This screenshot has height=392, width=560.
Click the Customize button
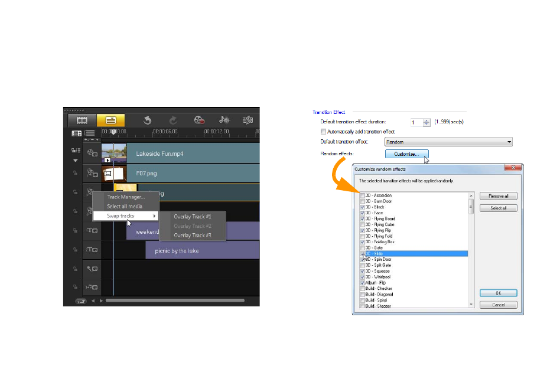[x=407, y=154]
